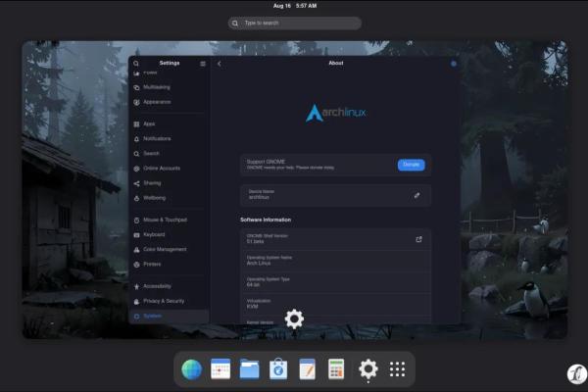Open the Files folder icon in dock
Image resolution: width=588 pixels, height=392 pixels.
[249, 369]
